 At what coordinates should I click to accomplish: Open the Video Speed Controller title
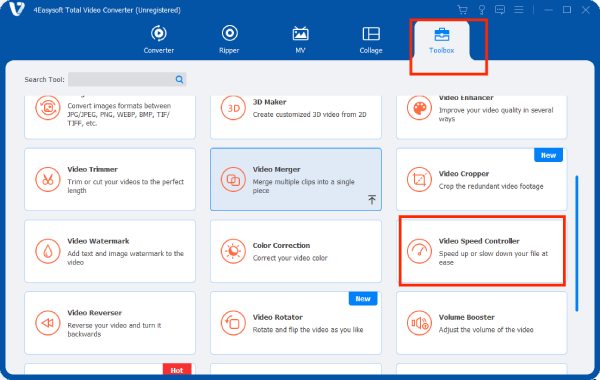479,241
